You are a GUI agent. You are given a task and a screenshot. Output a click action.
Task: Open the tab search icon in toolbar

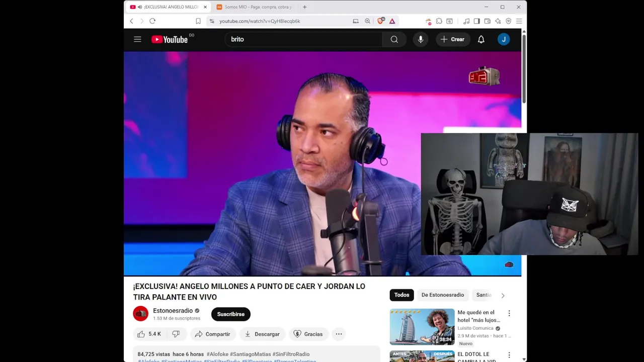tap(449, 21)
